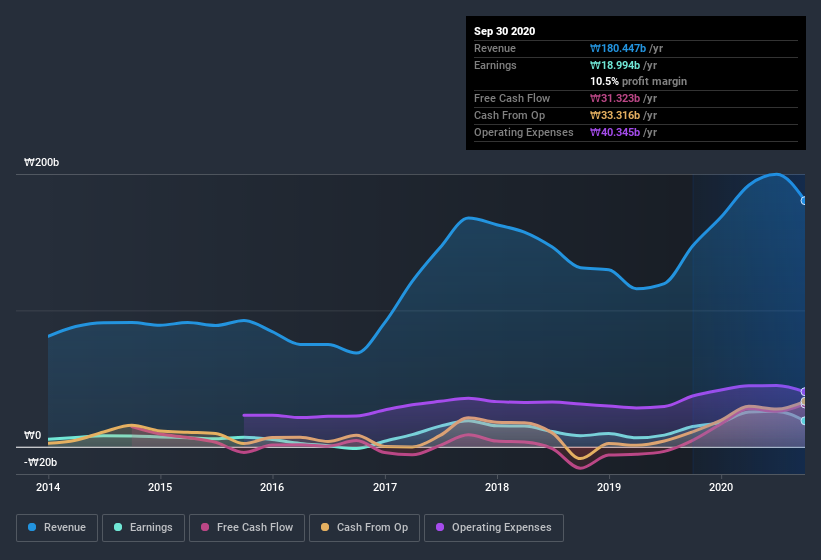The image size is (821, 560).
Task: Click the 2016 x-axis label
Action: (272, 487)
